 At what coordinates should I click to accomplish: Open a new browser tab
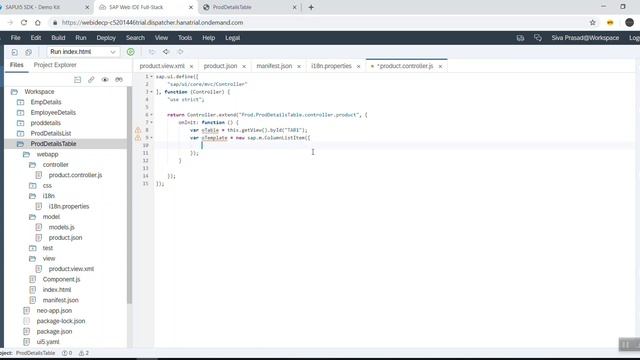(x=311, y=7)
